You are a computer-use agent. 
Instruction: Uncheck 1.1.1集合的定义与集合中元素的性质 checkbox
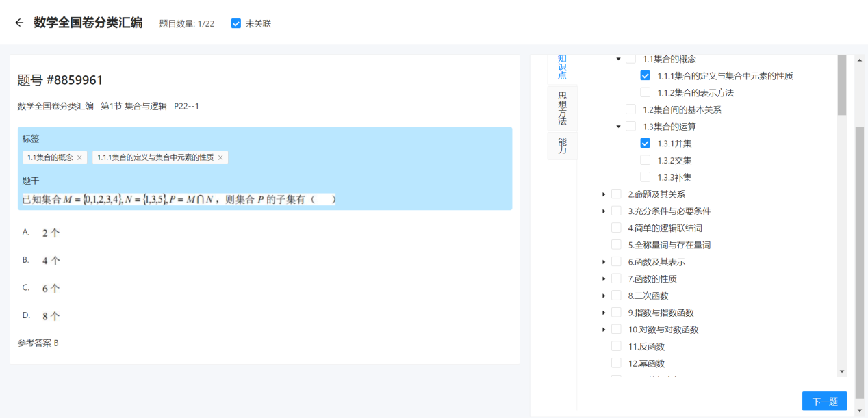point(645,75)
